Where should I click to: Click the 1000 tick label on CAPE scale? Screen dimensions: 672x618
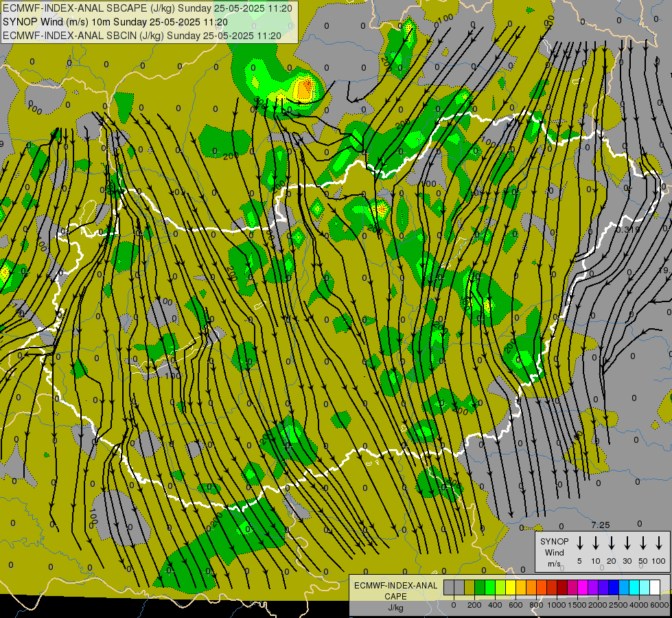point(557,605)
